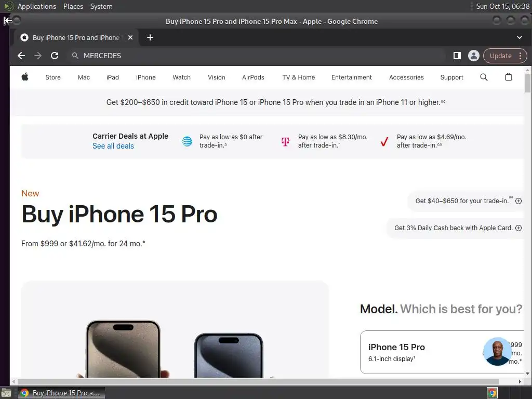
Task: Click Pay as low as $0 AT&T deal
Action: pos(231,141)
